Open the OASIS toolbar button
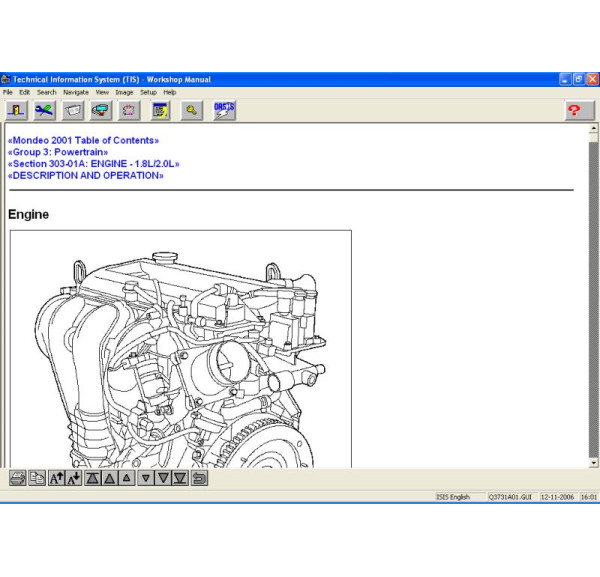The width and height of the screenshot is (600, 577). click(224, 110)
